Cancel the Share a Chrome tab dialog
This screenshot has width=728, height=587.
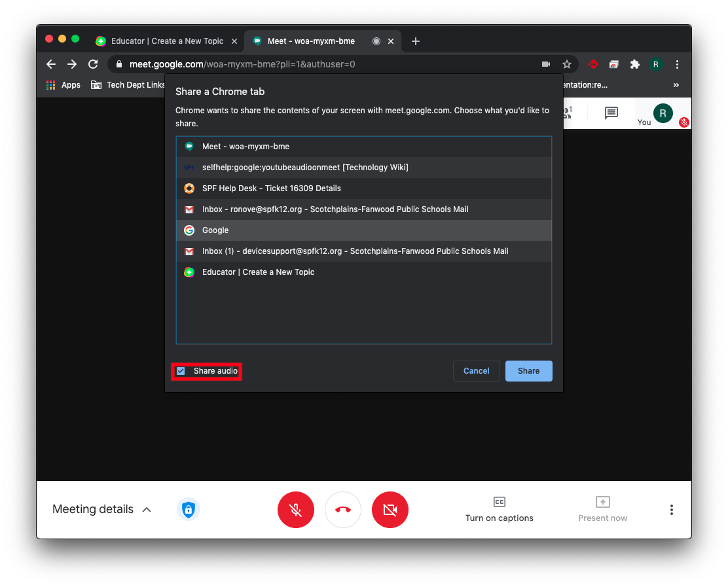click(x=476, y=371)
